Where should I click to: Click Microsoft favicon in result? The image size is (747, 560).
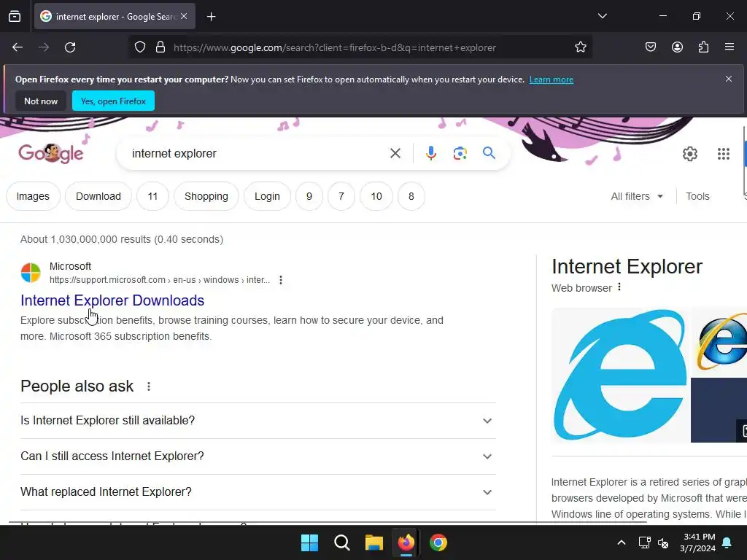click(31, 273)
